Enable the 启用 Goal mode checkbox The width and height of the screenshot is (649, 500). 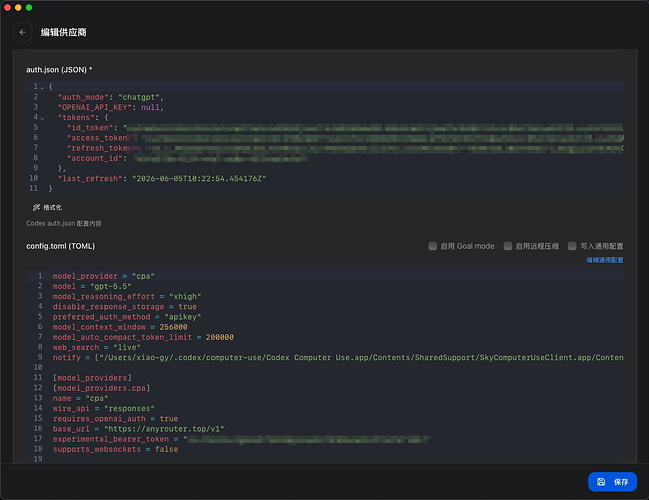click(433, 246)
